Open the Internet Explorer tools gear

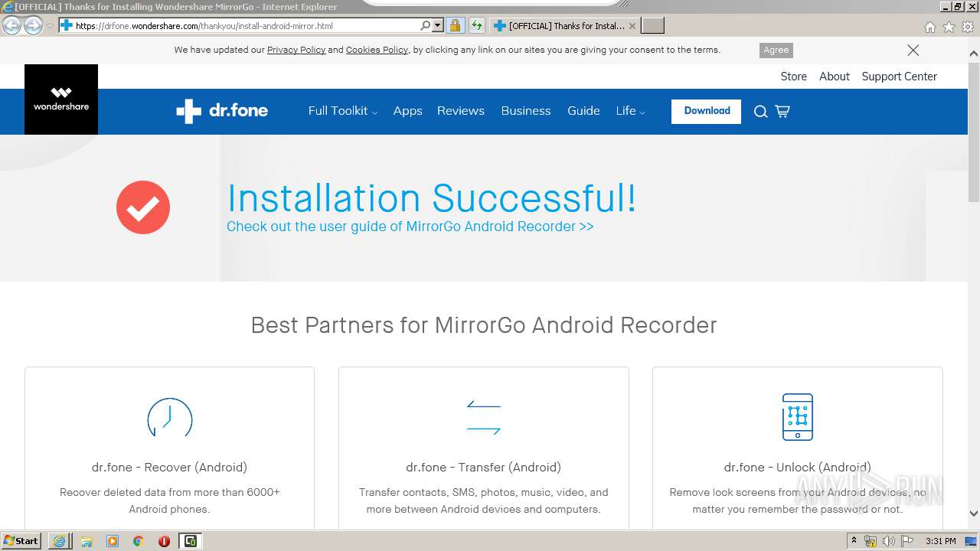pos(968,27)
